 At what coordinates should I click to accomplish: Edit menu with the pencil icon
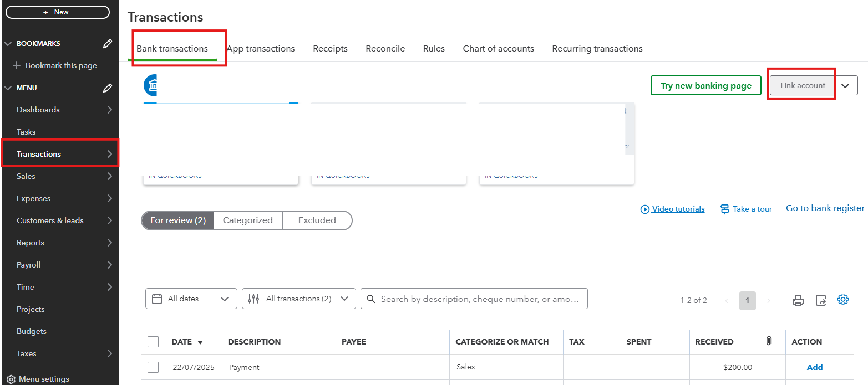click(x=108, y=88)
